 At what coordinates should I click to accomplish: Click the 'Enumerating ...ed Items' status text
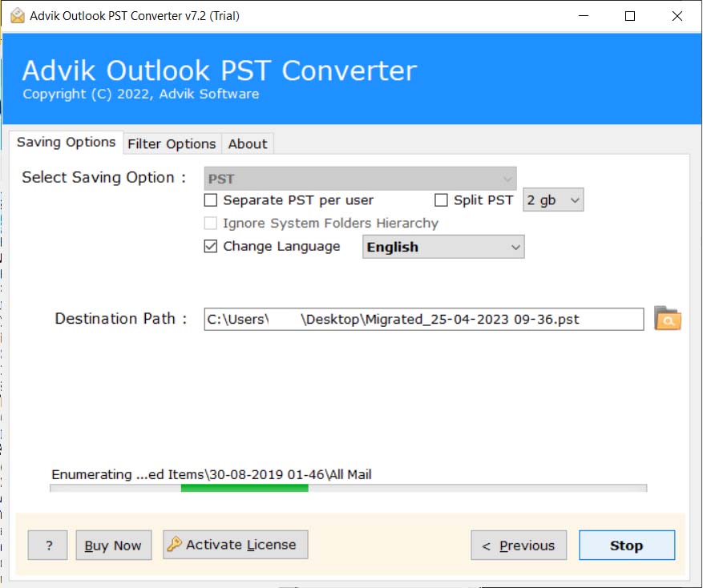coord(212,474)
